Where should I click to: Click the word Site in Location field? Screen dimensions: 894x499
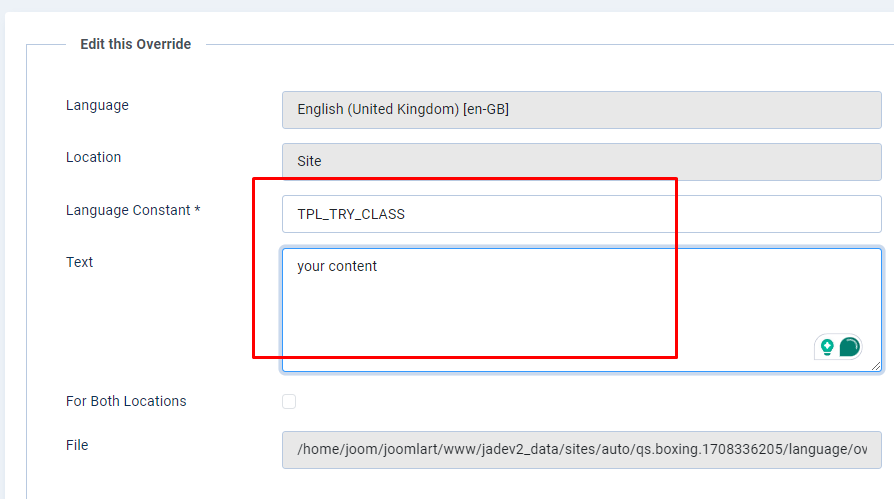(x=309, y=161)
